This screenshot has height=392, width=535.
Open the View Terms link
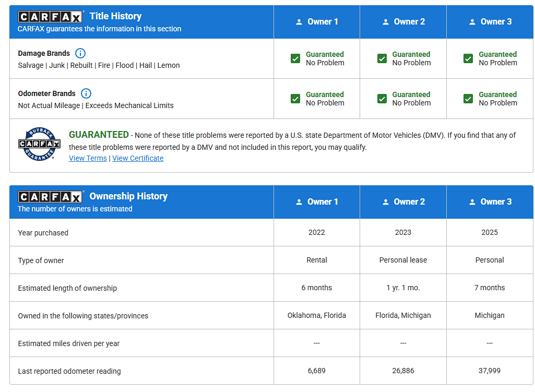pos(88,158)
